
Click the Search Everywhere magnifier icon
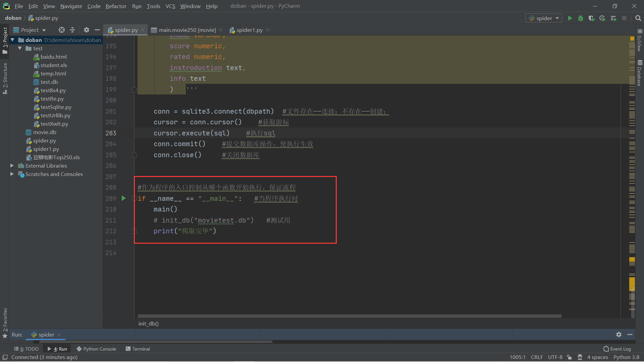pyautogui.click(x=638, y=18)
